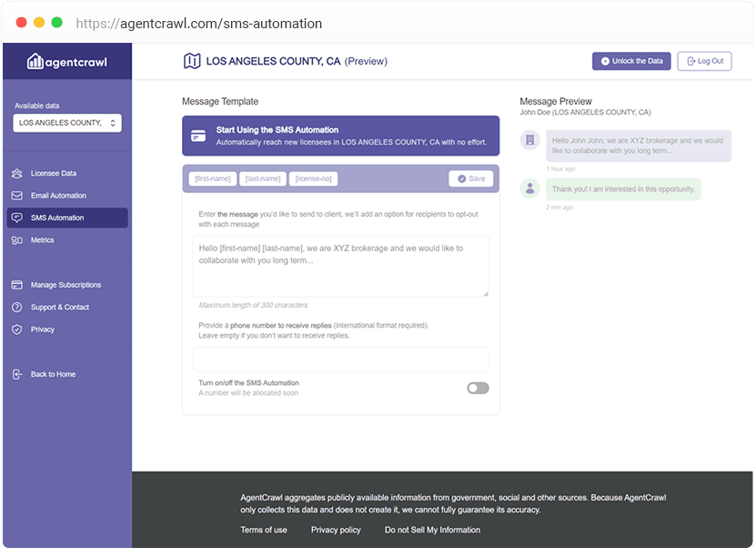The image size is (756, 548).
Task: Click the building avatar icon in the preview
Action: 529,139
